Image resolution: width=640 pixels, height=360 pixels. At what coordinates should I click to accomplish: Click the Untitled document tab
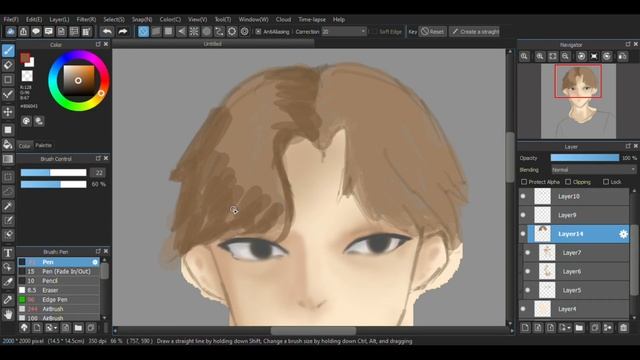213,44
